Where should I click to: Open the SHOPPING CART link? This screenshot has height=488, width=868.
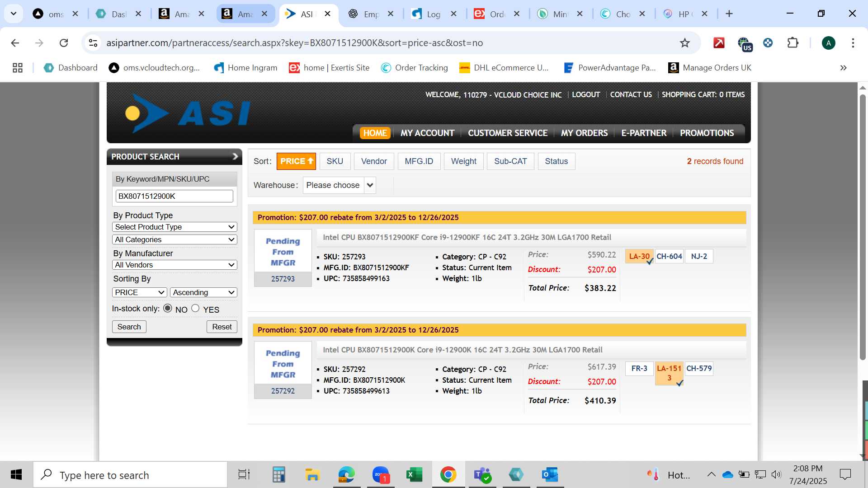click(703, 94)
